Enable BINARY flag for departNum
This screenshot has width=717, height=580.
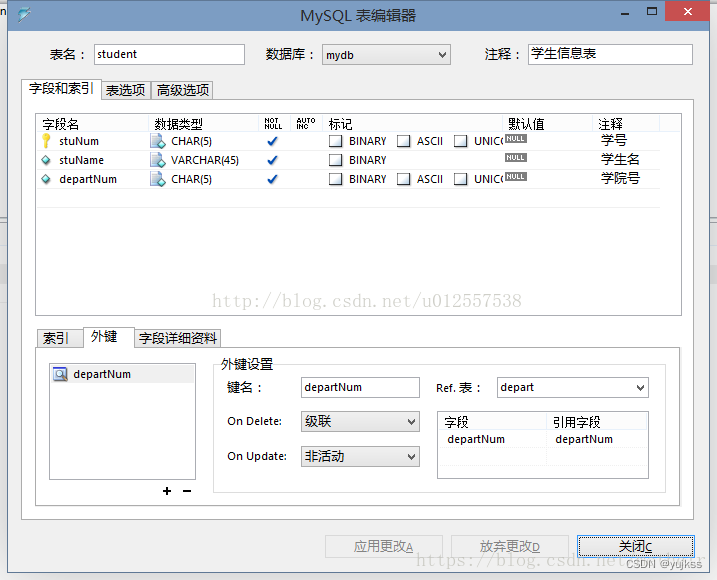coord(336,179)
